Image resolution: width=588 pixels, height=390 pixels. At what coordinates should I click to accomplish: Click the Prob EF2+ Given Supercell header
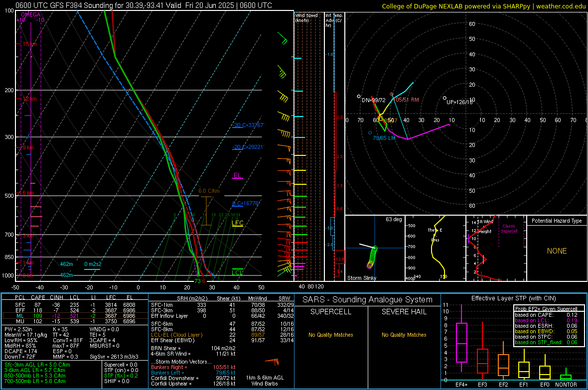pyautogui.click(x=546, y=309)
